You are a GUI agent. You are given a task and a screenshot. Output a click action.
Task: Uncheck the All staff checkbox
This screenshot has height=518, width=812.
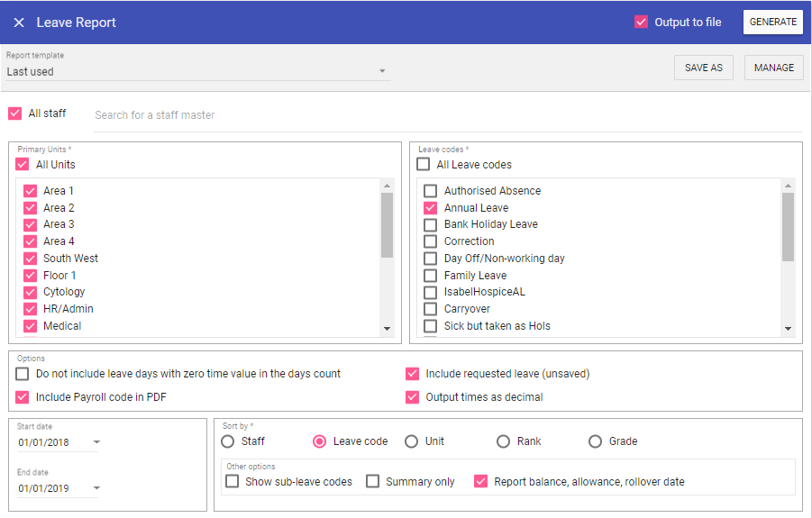(x=14, y=114)
